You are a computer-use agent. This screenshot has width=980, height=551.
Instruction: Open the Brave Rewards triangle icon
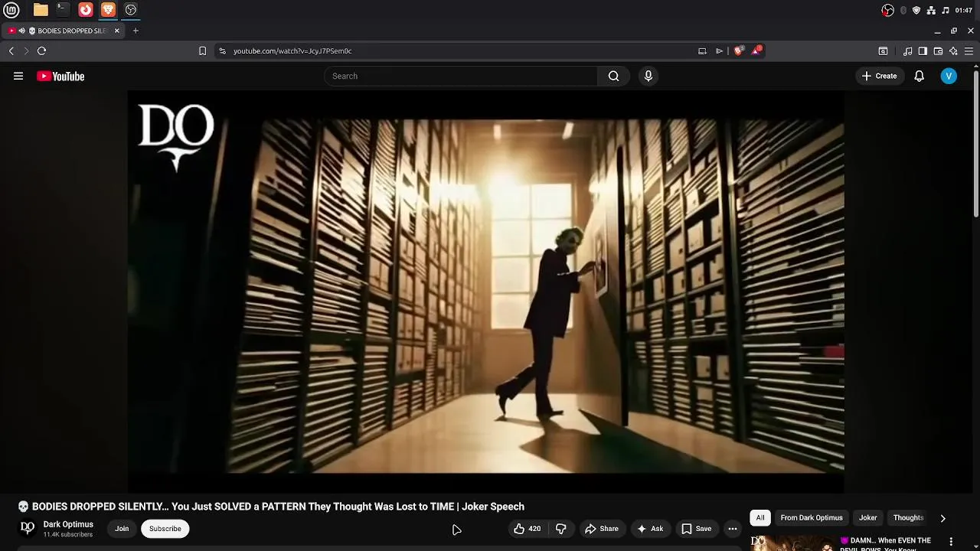[756, 51]
